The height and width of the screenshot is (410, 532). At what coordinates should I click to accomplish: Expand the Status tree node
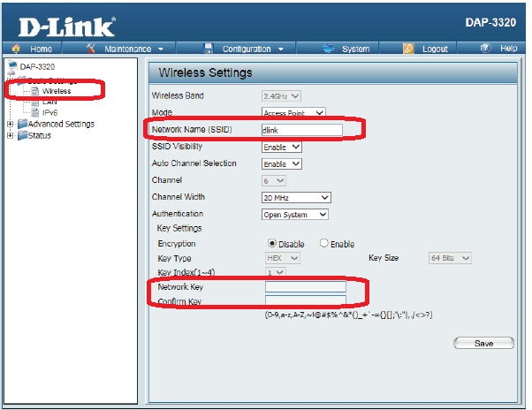(x=11, y=136)
